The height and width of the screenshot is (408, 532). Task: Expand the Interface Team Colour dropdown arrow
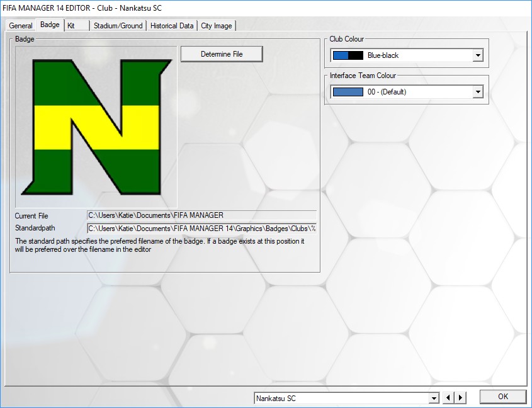478,92
